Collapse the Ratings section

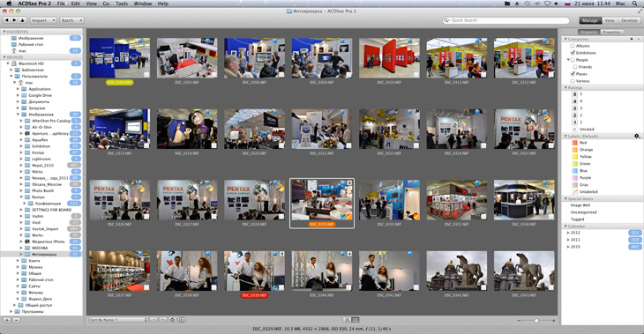565,87
